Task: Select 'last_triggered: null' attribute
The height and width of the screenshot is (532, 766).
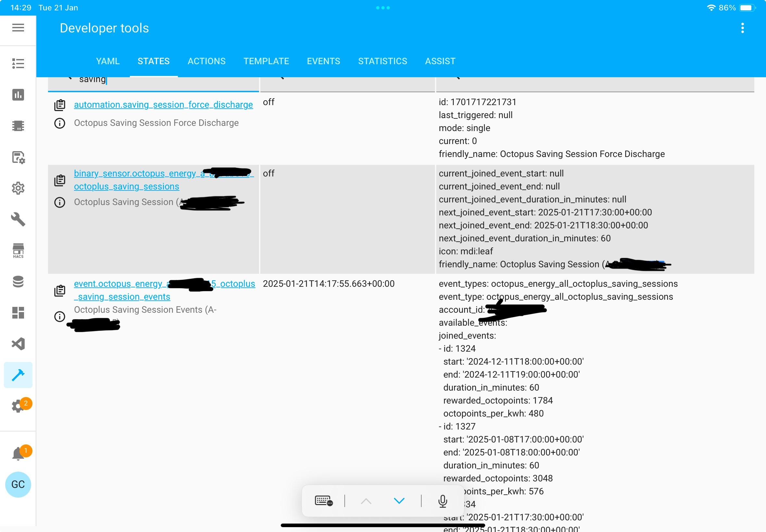Action: (x=476, y=115)
